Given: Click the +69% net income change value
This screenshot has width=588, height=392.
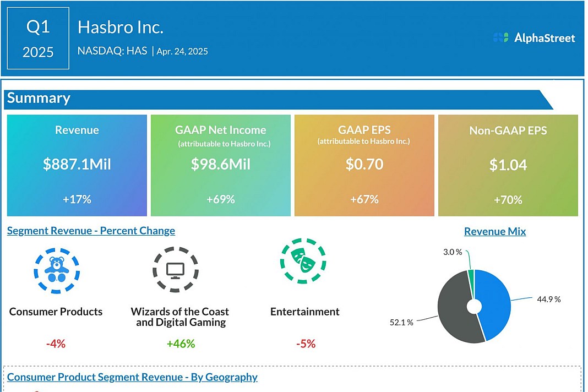Looking at the screenshot, I should [220, 199].
